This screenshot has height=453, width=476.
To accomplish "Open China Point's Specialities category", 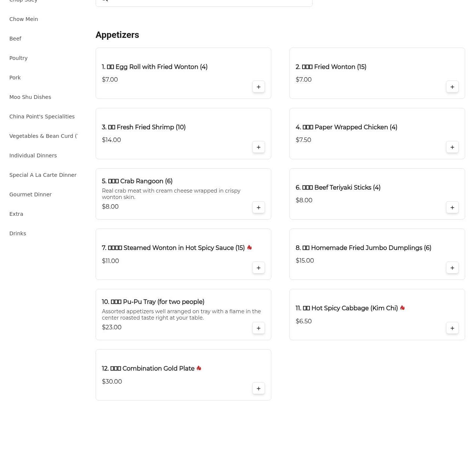I will point(42,117).
